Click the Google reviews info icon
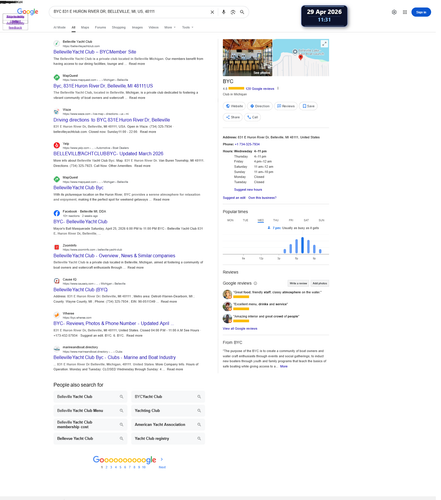This screenshot has width=441, height=500. [x=255, y=283]
